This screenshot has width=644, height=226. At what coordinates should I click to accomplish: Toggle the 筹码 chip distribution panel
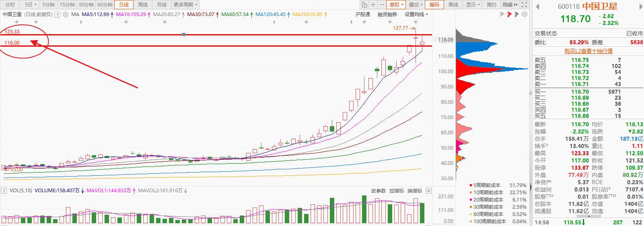click(434, 5)
